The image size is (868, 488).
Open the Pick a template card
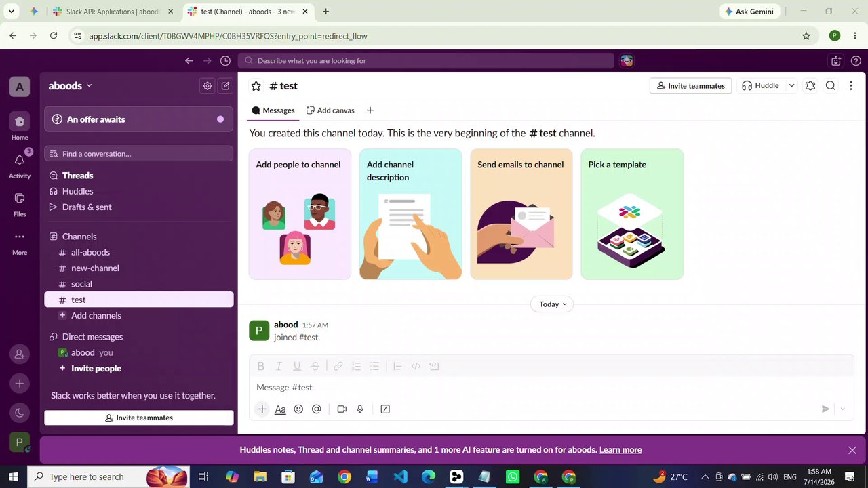(632, 214)
